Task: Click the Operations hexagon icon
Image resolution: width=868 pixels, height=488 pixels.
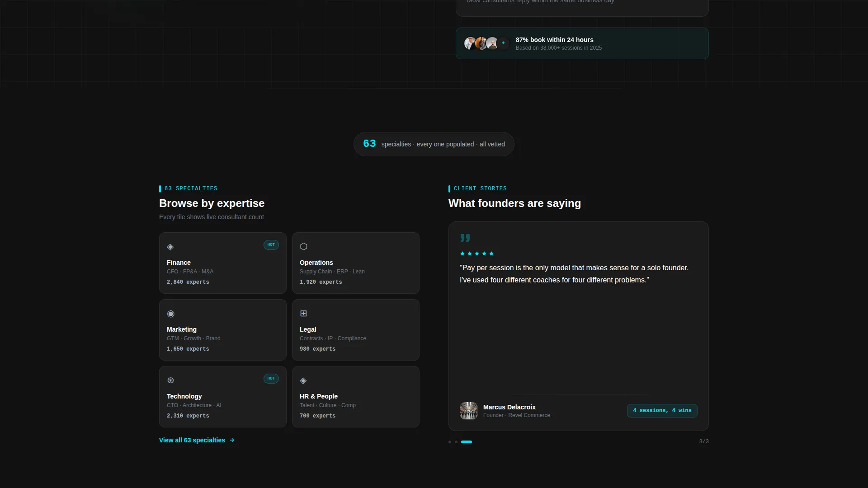Action: click(304, 246)
